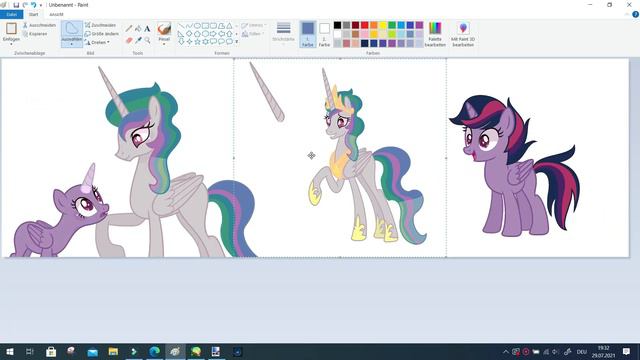The image size is (640, 360).
Task: Open the Füllen (fill) dropdown
Action: coord(253,34)
